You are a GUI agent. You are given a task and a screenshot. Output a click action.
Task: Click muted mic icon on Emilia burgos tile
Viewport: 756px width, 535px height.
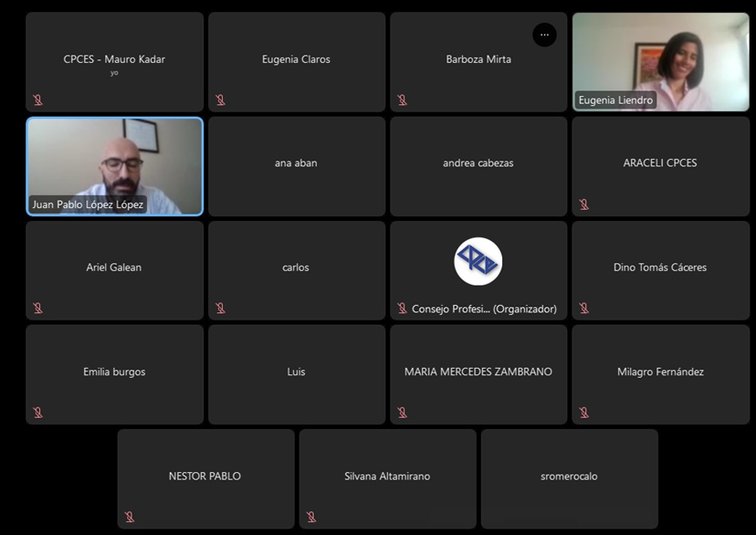point(37,413)
